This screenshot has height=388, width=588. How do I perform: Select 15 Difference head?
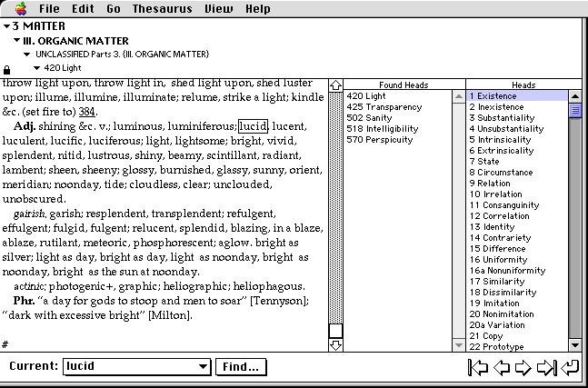tap(517, 248)
